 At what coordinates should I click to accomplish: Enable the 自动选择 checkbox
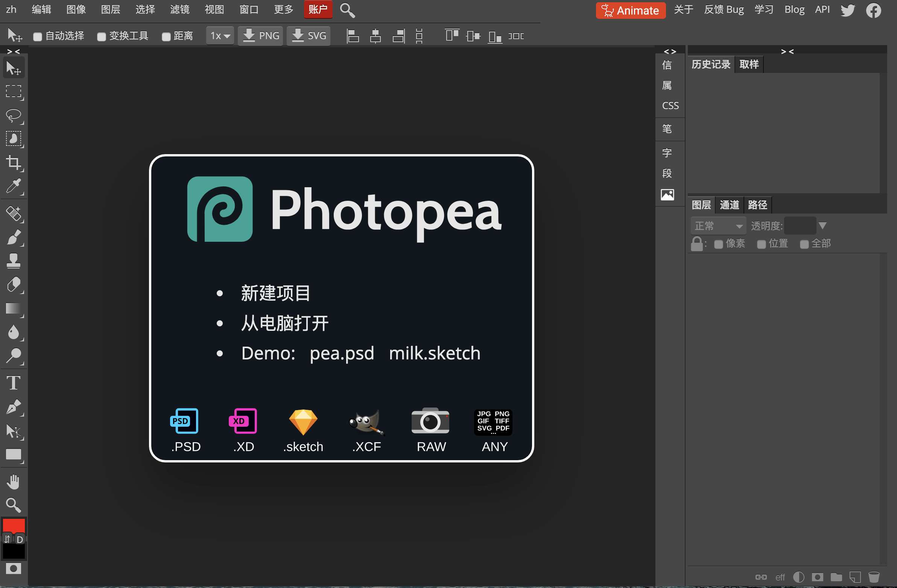point(37,36)
